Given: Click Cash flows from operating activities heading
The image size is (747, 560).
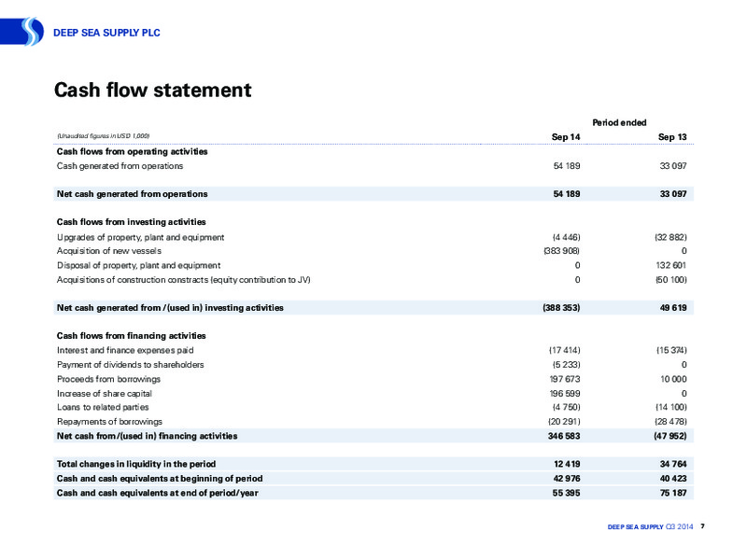Looking at the screenshot, I should [132, 151].
